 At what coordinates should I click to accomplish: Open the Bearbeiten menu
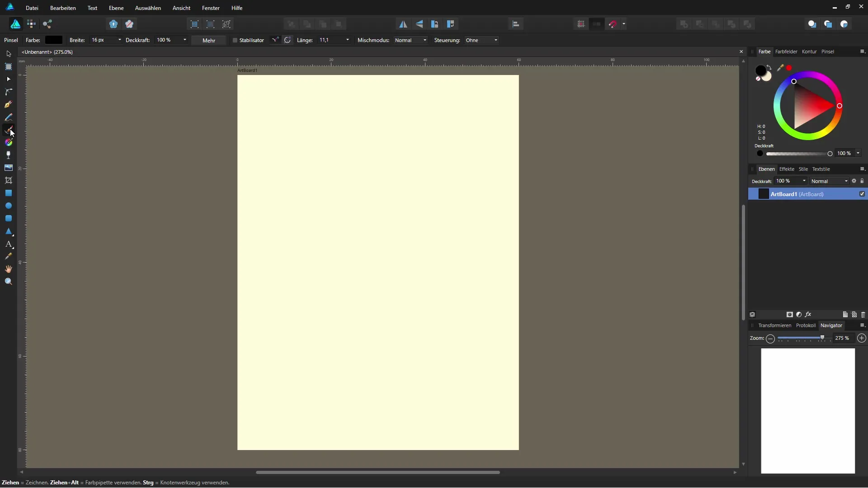pos(63,8)
